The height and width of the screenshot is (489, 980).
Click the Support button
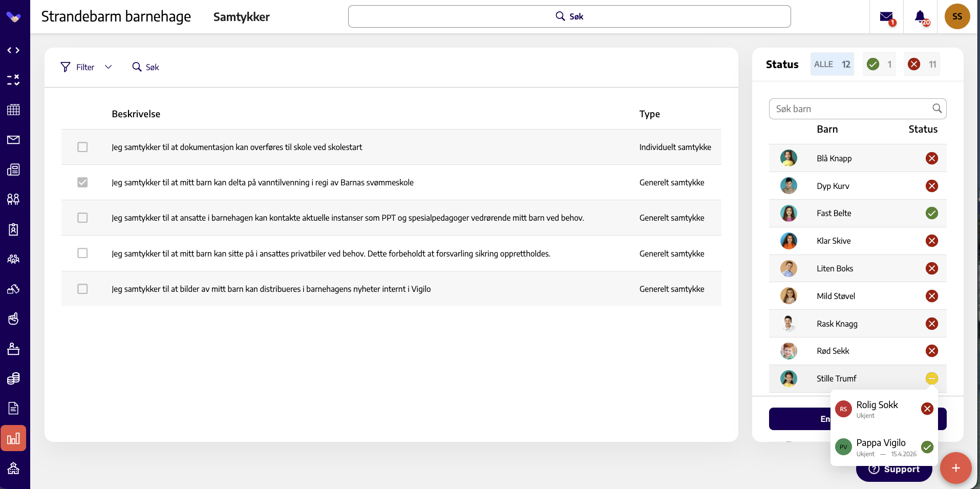pos(894,470)
